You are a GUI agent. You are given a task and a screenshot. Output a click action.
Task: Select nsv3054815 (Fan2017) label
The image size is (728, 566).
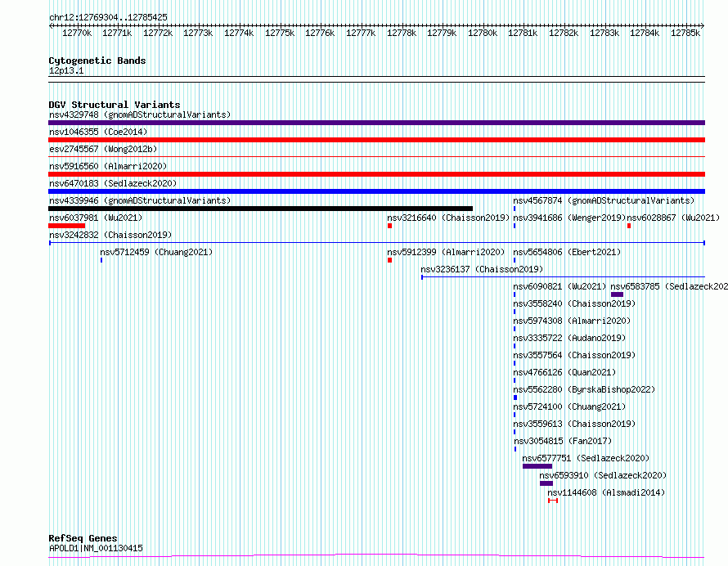pos(563,441)
